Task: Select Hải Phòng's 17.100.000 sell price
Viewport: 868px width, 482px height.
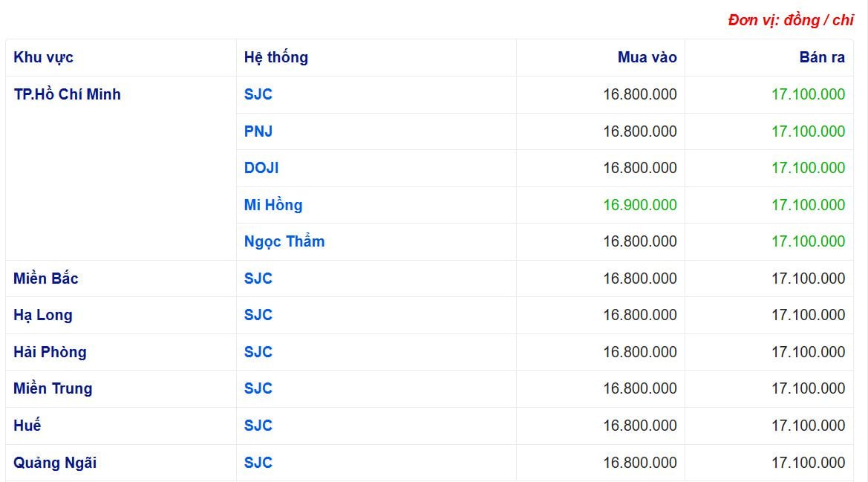Action: coord(808,352)
